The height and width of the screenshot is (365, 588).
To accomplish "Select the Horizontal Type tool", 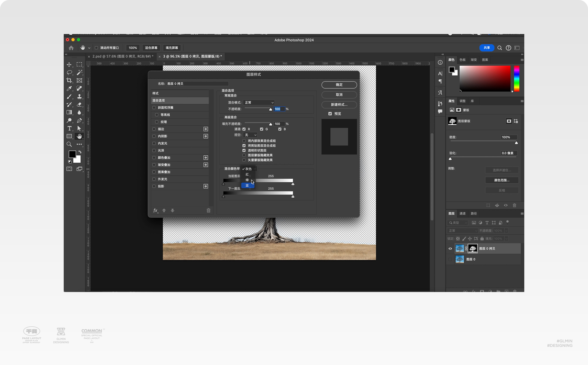I will 69,128.
